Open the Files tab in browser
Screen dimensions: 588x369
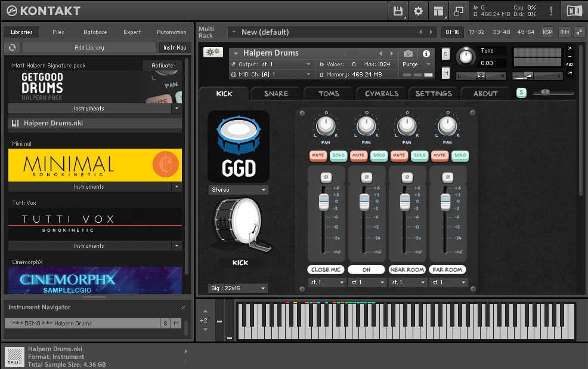pyautogui.click(x=58, y=32)
